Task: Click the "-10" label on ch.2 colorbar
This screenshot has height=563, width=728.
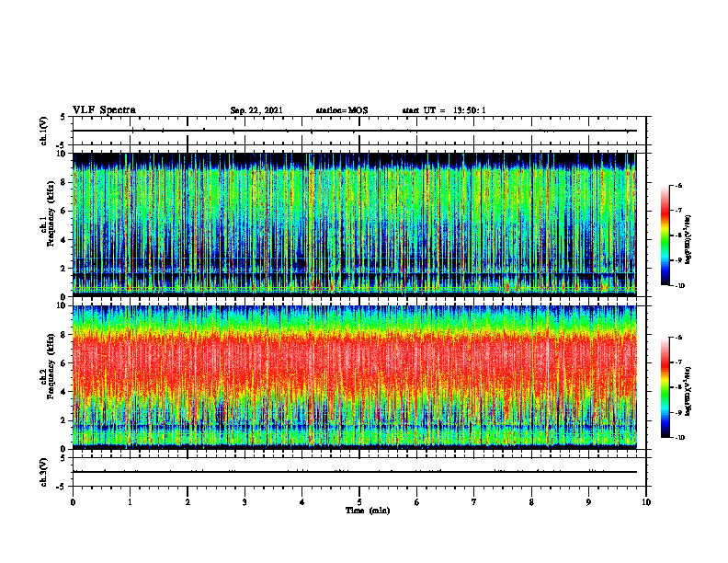Action: pyautogui.click(x=680, y=438)
